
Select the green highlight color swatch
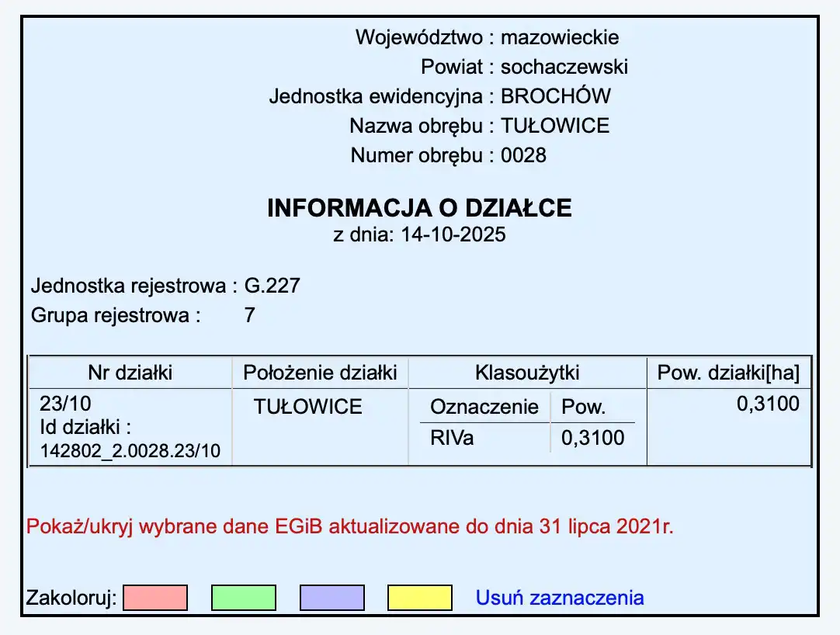(243, 598)
